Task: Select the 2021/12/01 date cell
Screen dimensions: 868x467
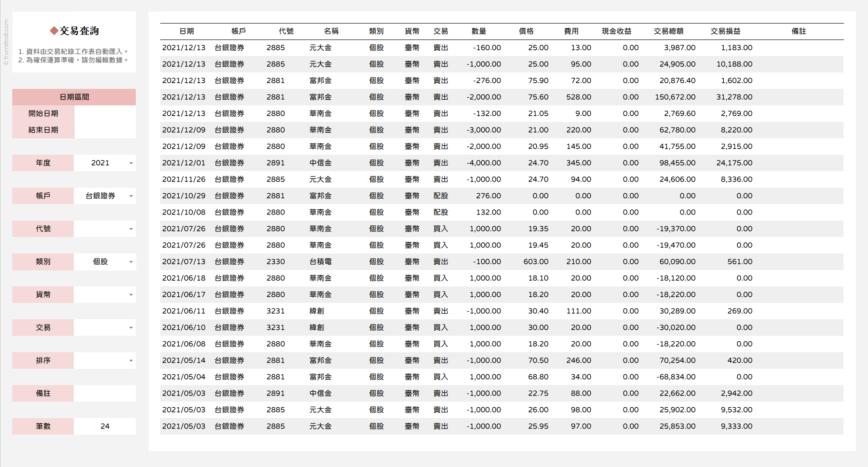Action: pyautogui.click(x=184, y=163)
